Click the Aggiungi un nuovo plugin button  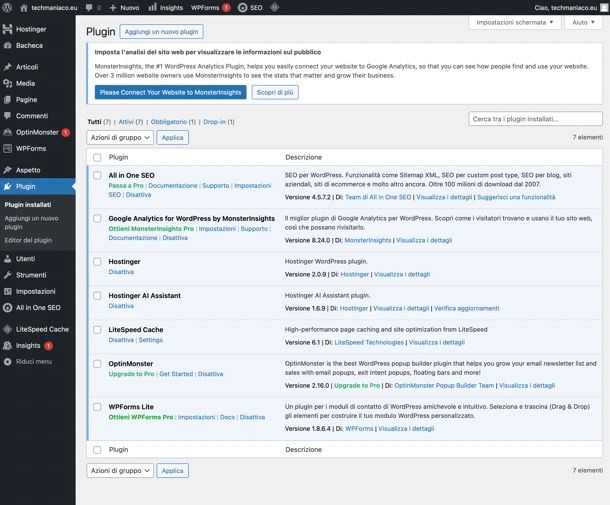pos(161,32)
